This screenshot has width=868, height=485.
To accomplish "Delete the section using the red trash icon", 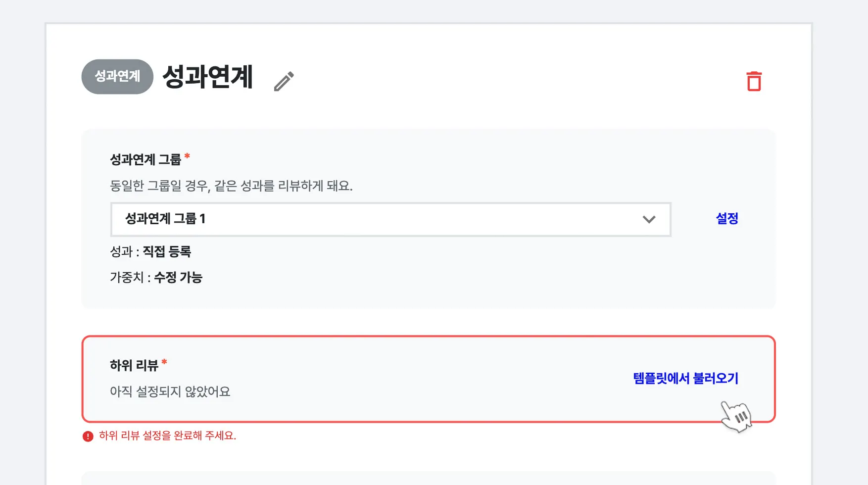I will click(x=754, y=82).
